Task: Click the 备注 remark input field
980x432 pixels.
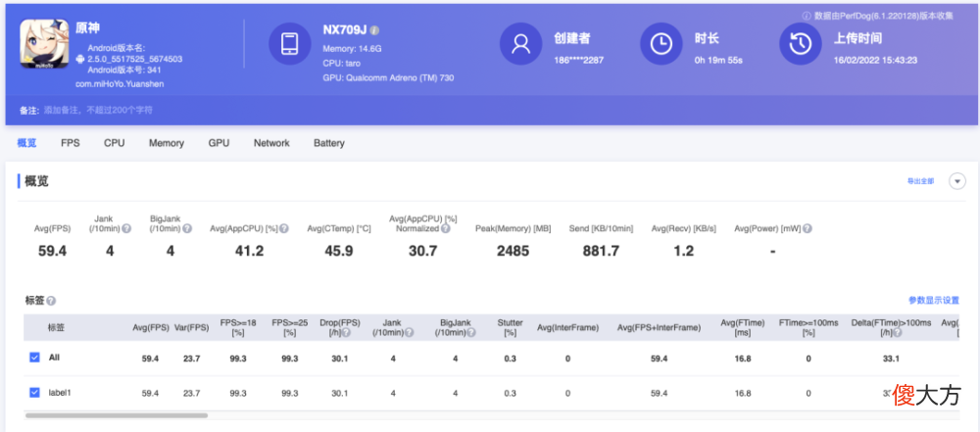Action: click(x=97, y=110)
